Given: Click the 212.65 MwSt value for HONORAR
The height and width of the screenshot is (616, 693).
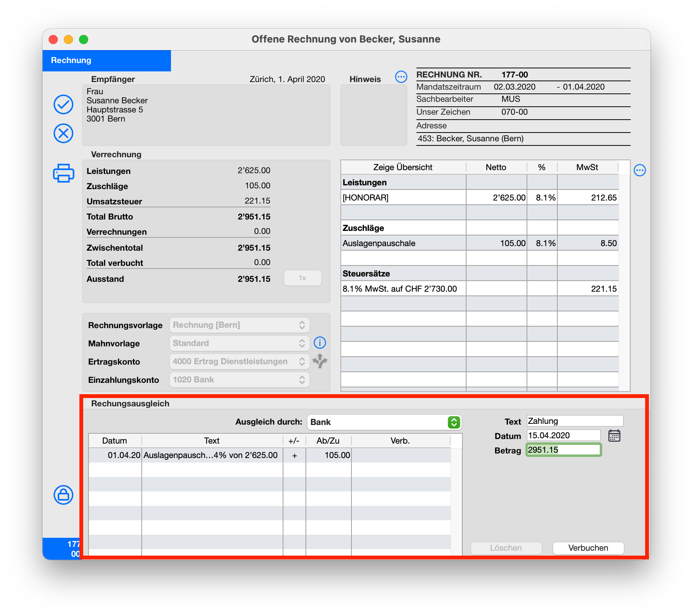Looking at the screenshot, I should click(x=604, y=197).
